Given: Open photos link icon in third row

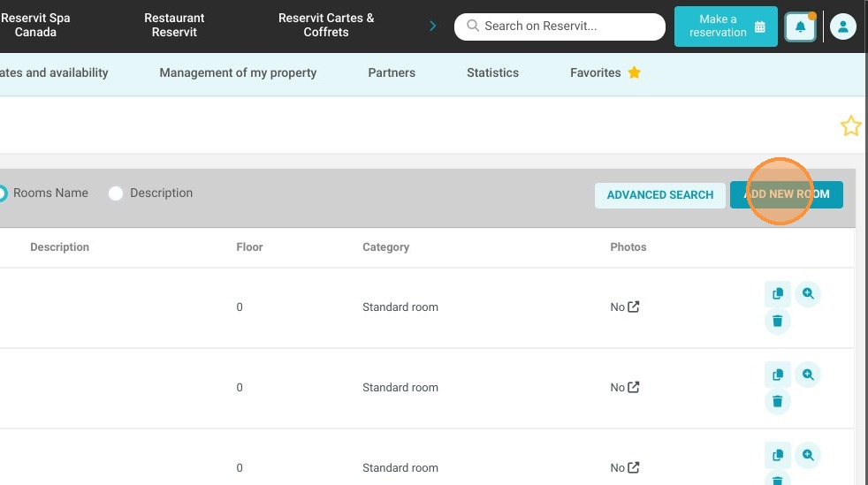Looking at the screenshot, I should 633,467.
